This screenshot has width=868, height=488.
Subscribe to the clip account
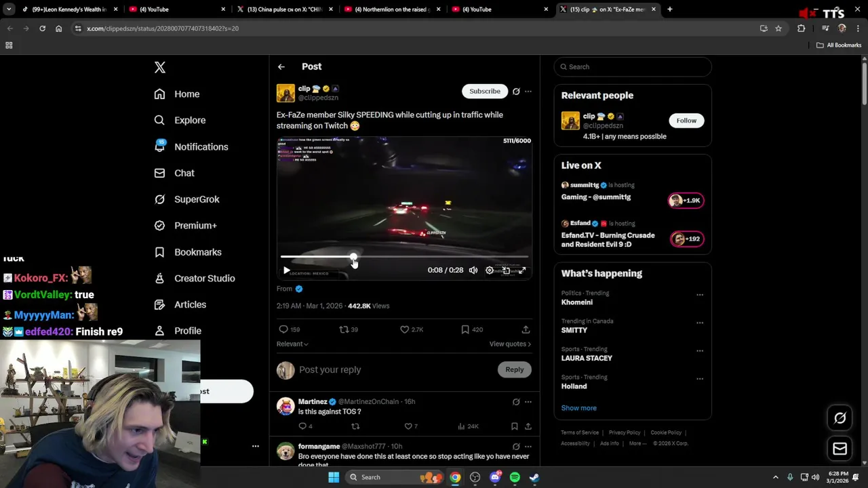485,91
